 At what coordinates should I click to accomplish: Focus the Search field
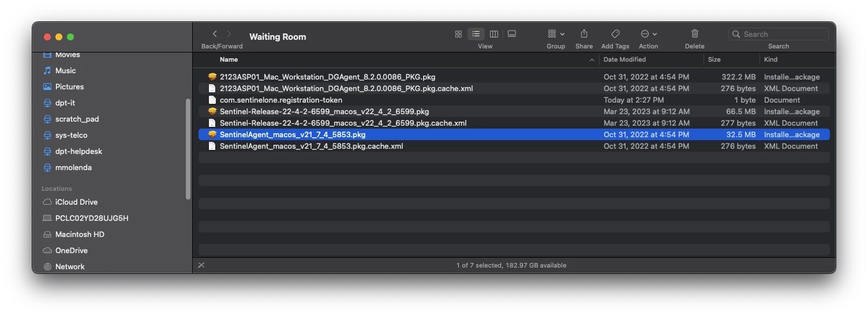(x=778, y=34)
